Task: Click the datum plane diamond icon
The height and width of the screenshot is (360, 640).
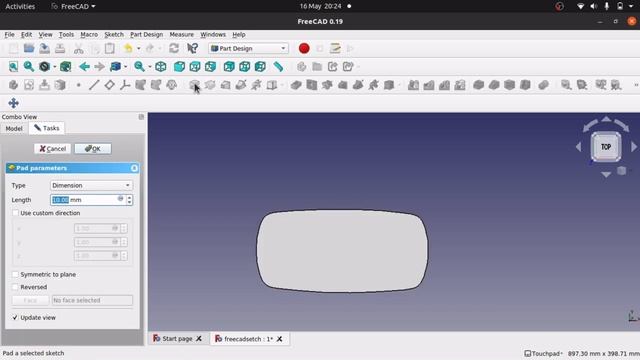Action: [x=109, y=85]
